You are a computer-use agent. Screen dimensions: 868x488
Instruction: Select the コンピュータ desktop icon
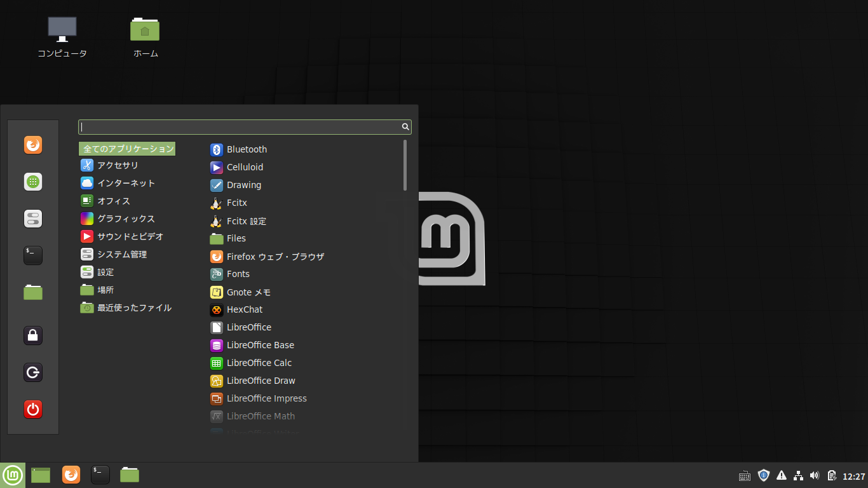pos(62,37)
